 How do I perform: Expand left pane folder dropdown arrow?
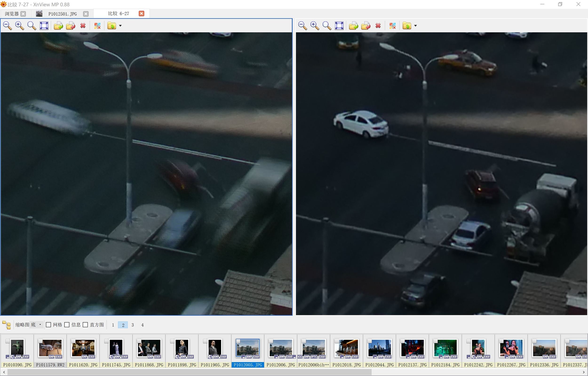click(x=120, y=26)
